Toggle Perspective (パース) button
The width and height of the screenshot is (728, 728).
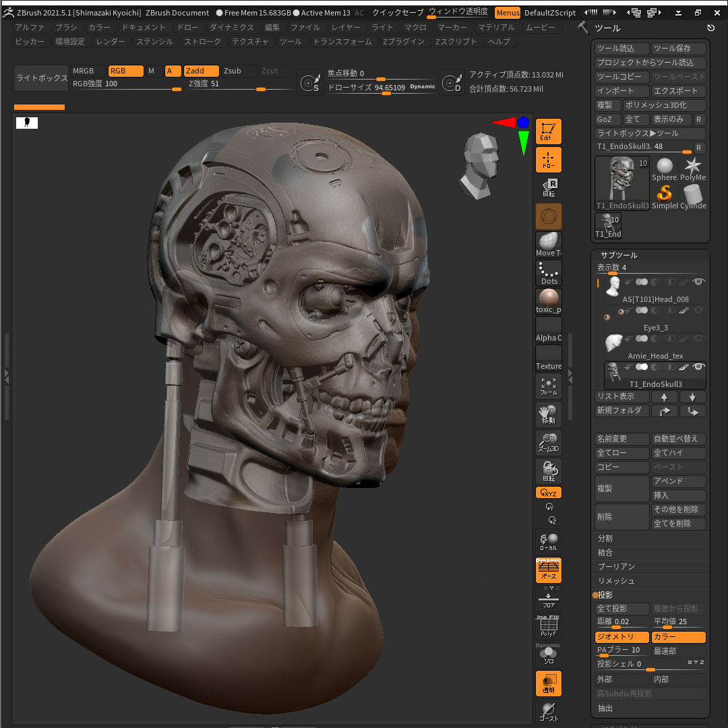(548, 570)
